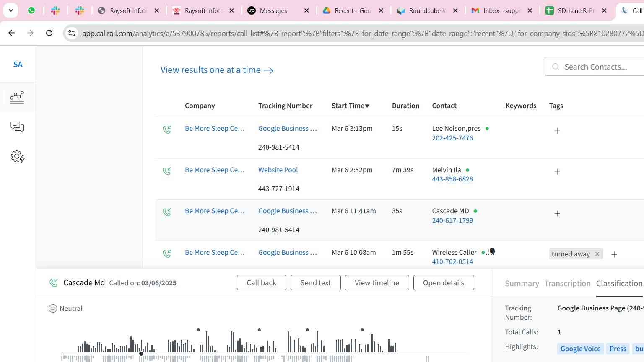The image size is (644, 362).
Task: Add a tag to Cascade MD call
Action: [x=557, y=213]
